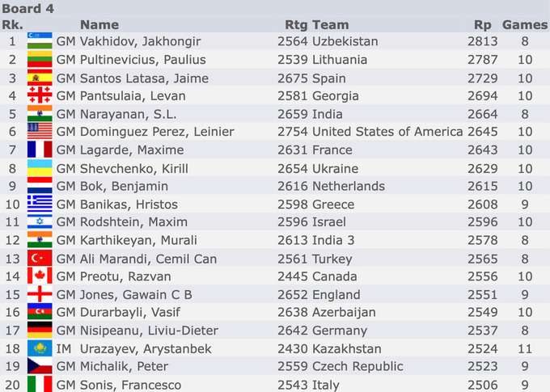
Task: Open player Jones, Gawain C B
Action: tap(136, 295)
